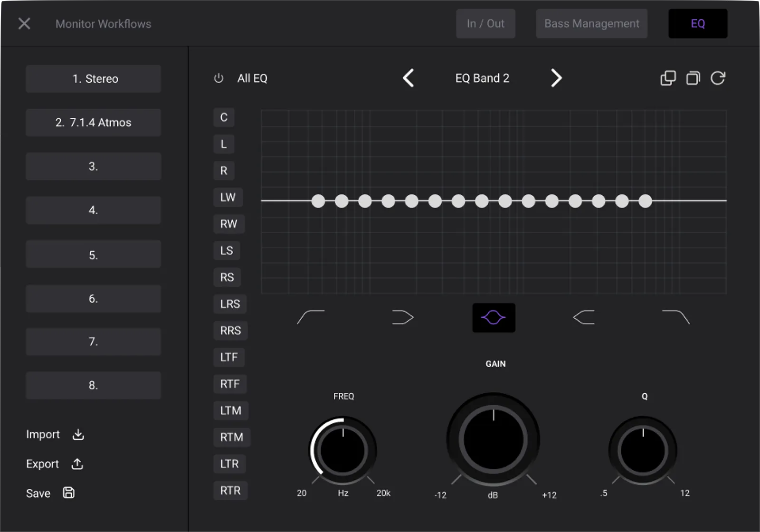Select the bell filter shape icon
This screenshot has height=532, width=760.
click(494, 317)
